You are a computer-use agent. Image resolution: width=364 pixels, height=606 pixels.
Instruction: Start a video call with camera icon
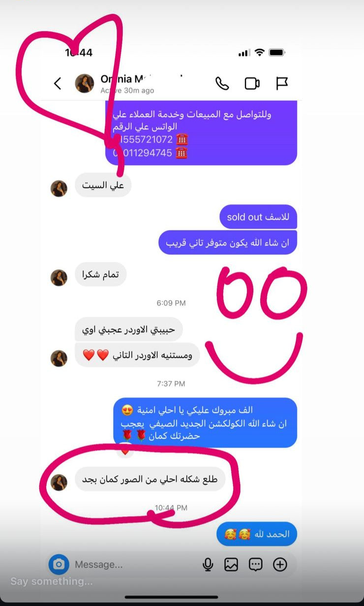[x=252, y=84]
